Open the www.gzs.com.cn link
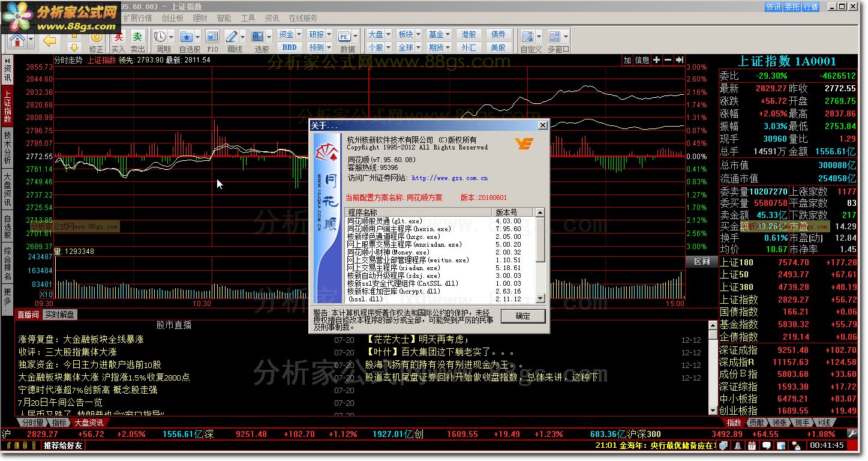Screen dimensions: 868x461 click(x=450, y=178)
